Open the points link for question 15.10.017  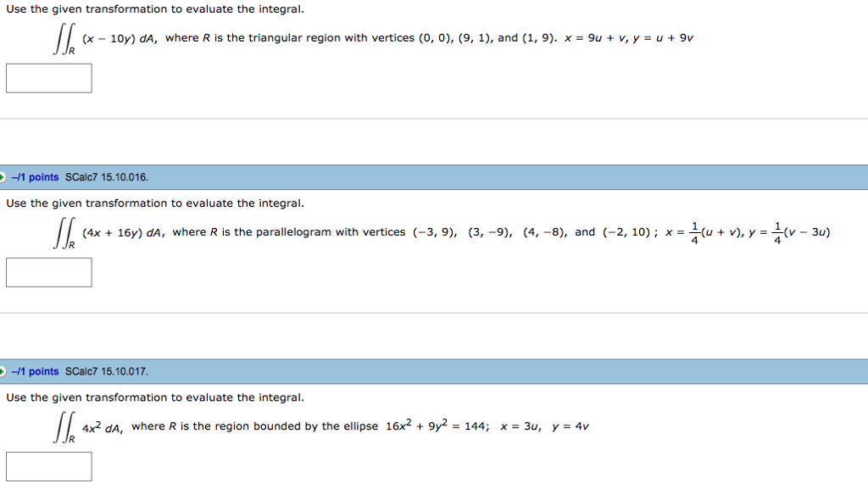coord(35,372)
